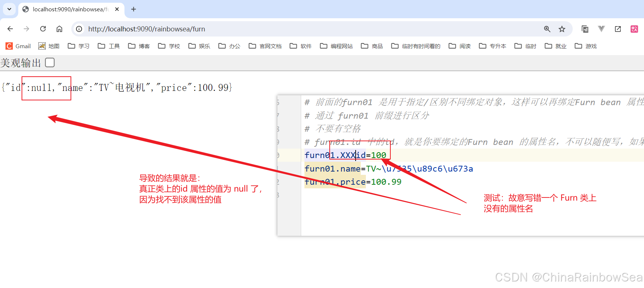The image size is (644, 288).
Task: Open the 地图 bookmark
Action: click(49, 46)
